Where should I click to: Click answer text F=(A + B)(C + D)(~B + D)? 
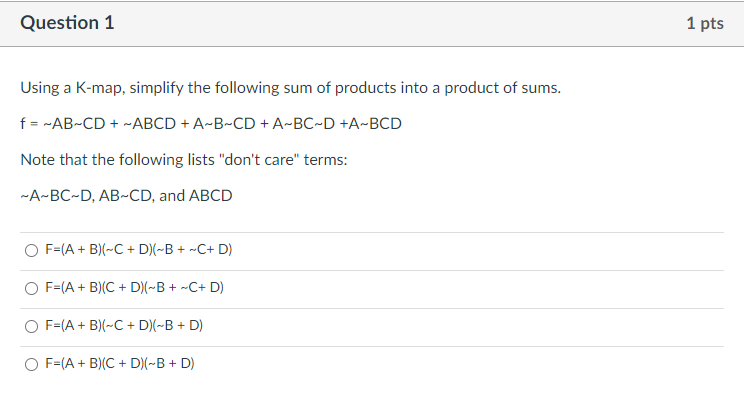click(x=120, y=364)
